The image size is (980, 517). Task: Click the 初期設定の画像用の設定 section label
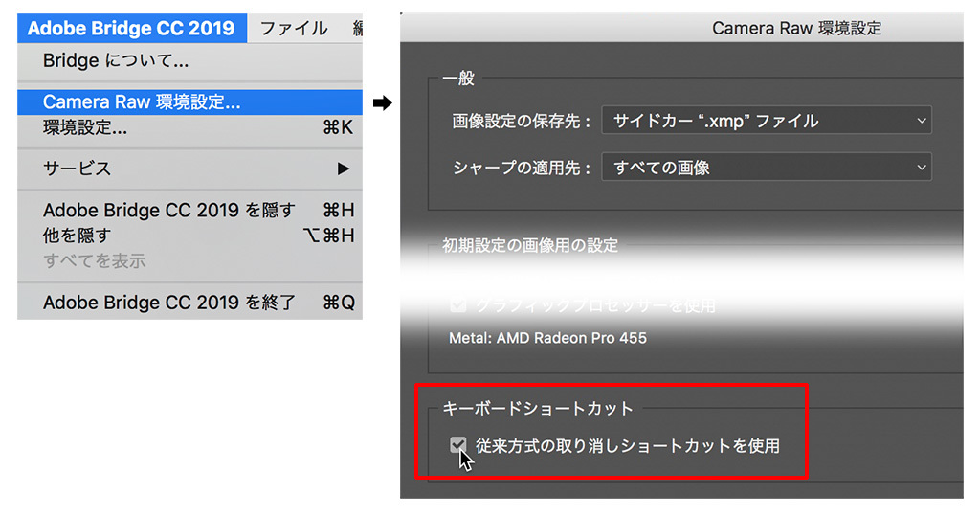[x=530, y=245]
